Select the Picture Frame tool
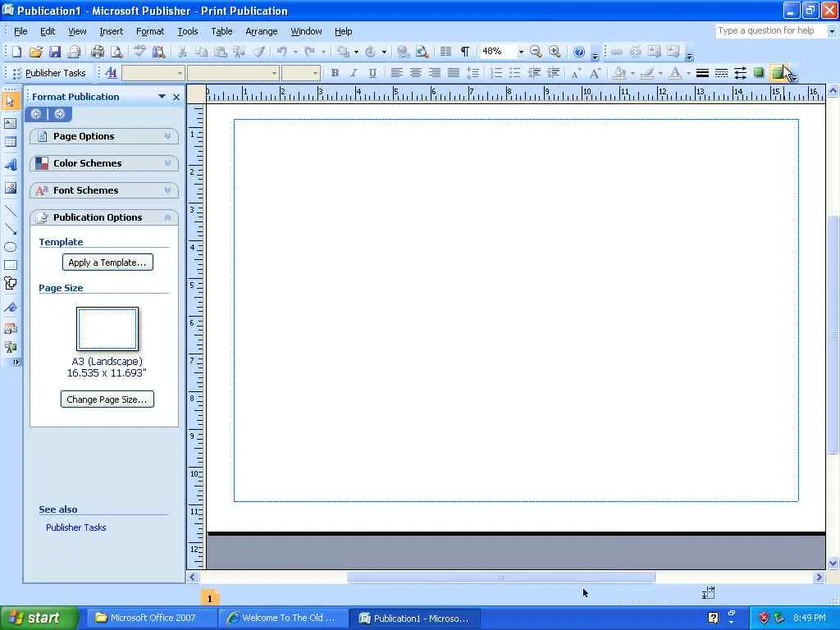840x630 pixels. 10,188
